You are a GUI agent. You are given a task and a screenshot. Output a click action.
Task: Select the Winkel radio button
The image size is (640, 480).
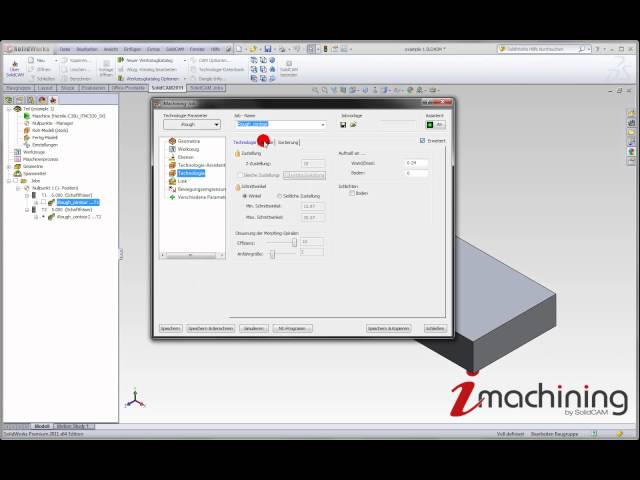click(245, 196)
